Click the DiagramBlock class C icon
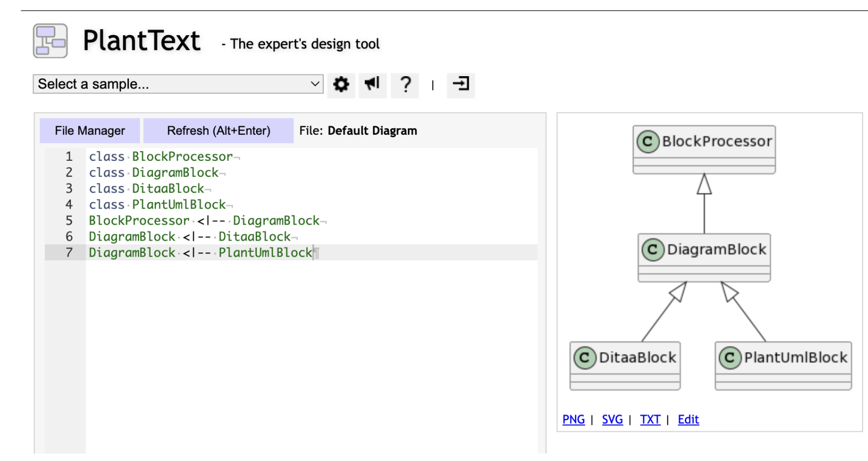868x461 pixels. click(x=653, y=250)
